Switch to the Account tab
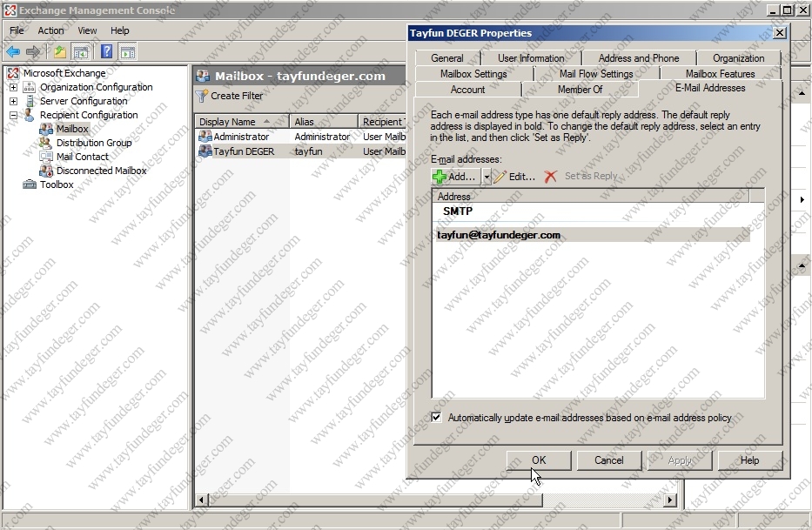 [x=467, y=89]
